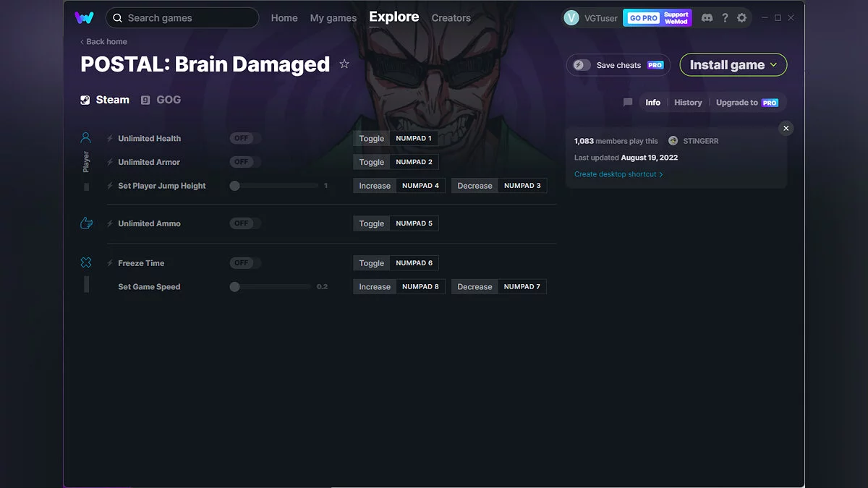Turn on Unlimited Armor
868x488 pixels.
(244, 162)
